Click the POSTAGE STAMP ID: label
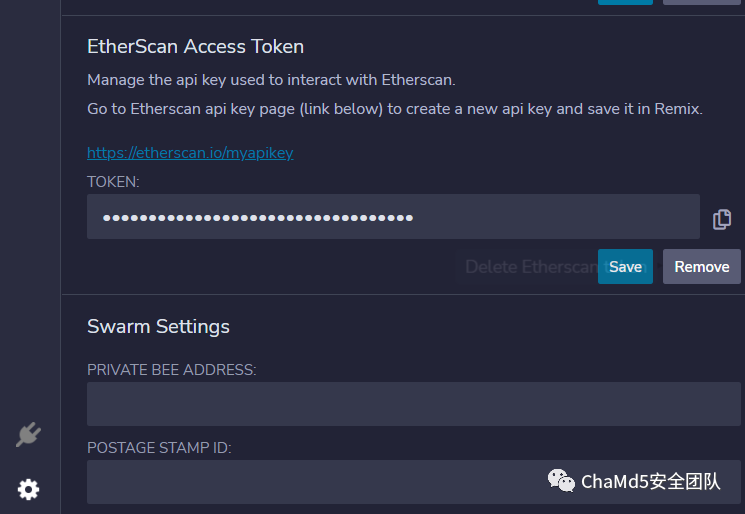This screenshot has width=745, height=514. coord(159,447)
